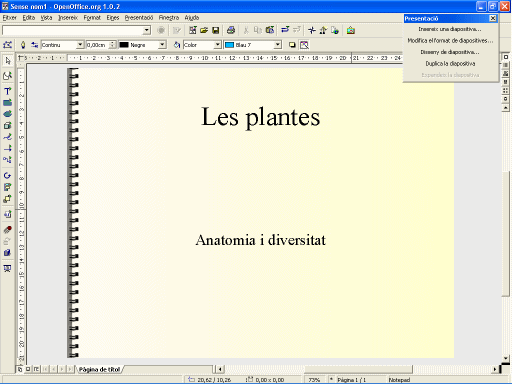Select the Ellipse drawing tool

point(7,114)
